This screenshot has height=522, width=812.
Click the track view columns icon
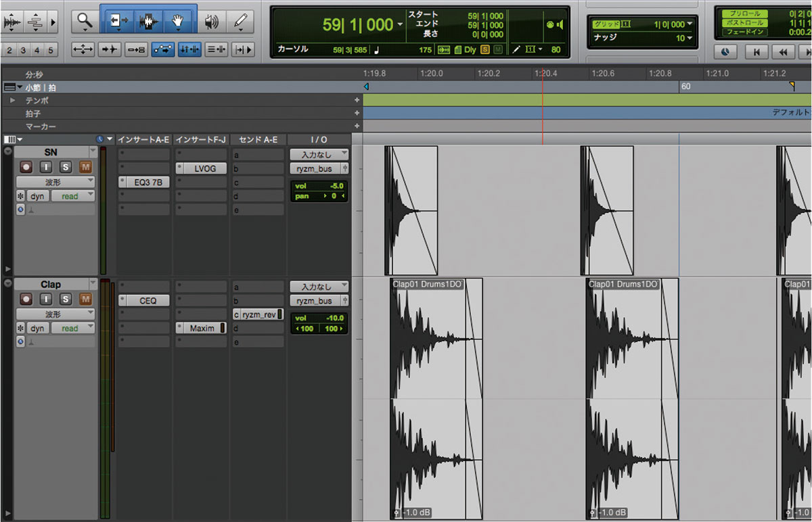click(x=9, y=139)
